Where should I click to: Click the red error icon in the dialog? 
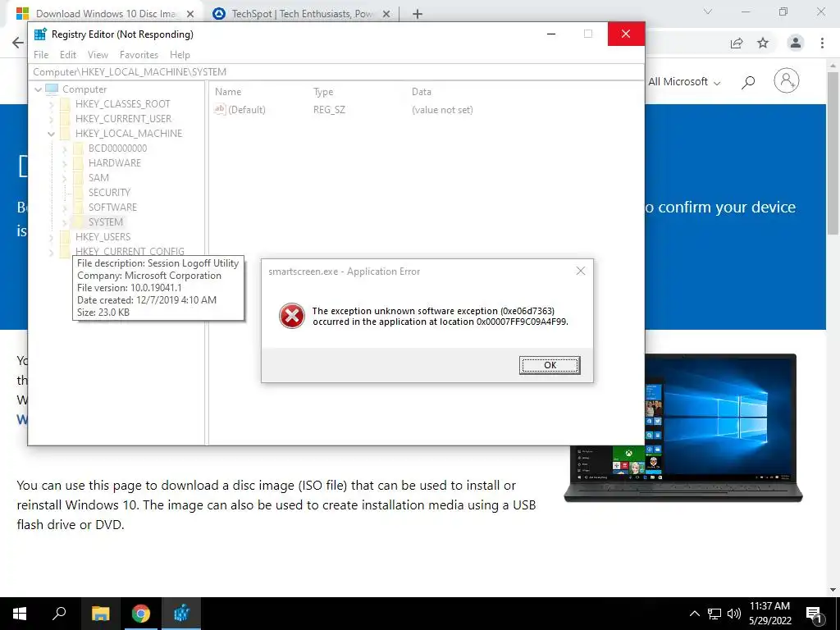pos(292,316)
